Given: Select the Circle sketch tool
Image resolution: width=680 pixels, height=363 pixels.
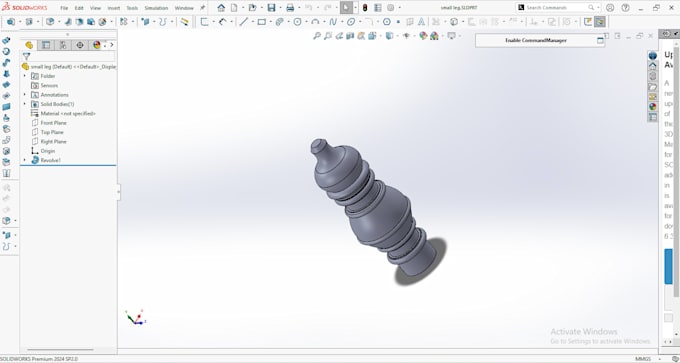Looking at the screenshot, I should point(298,22).
